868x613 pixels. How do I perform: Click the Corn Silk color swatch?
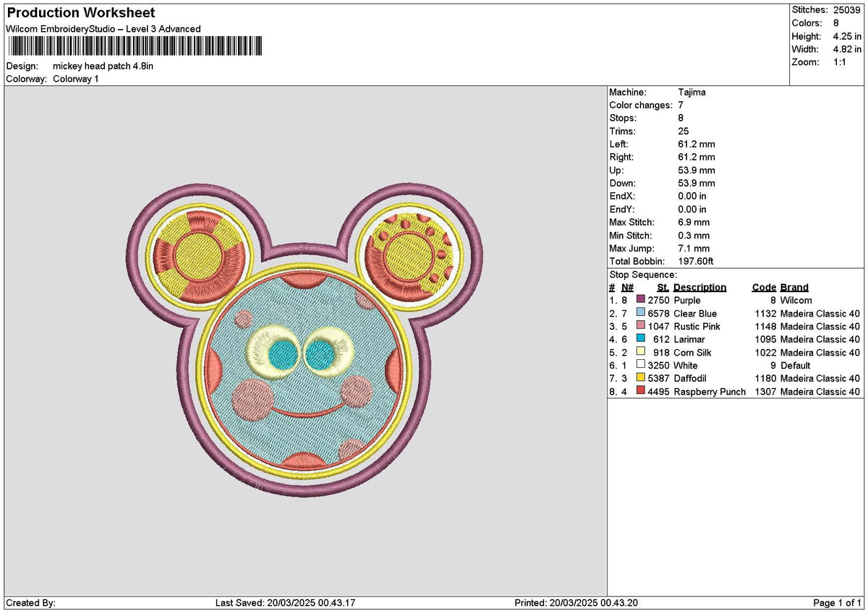[x=641, y=352]
